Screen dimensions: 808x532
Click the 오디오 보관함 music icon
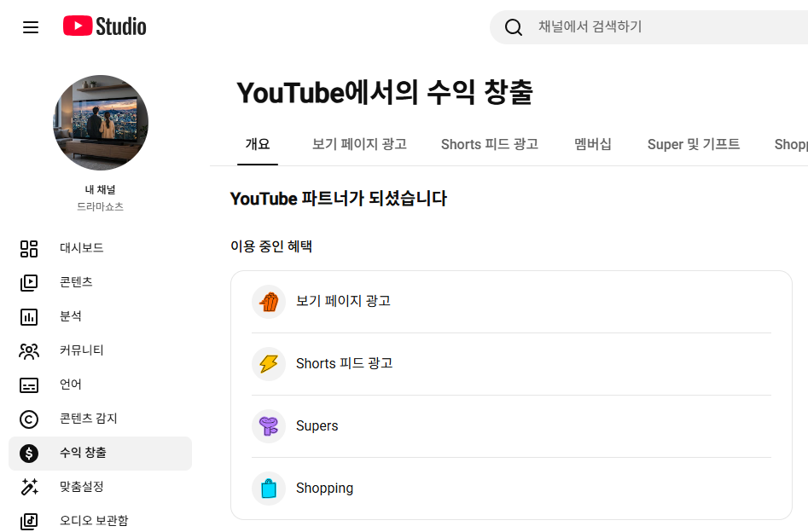(29, 521)
